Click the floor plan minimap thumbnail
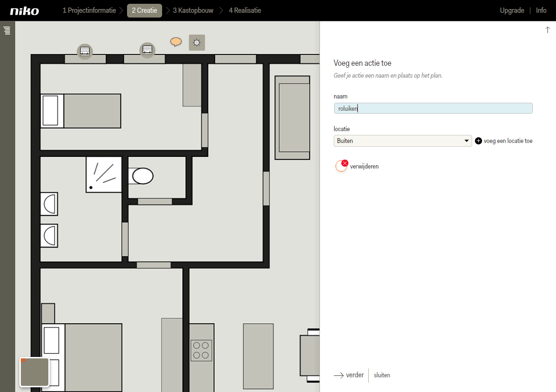The height and width of the screenshot is (392, 556). (35, 372)
